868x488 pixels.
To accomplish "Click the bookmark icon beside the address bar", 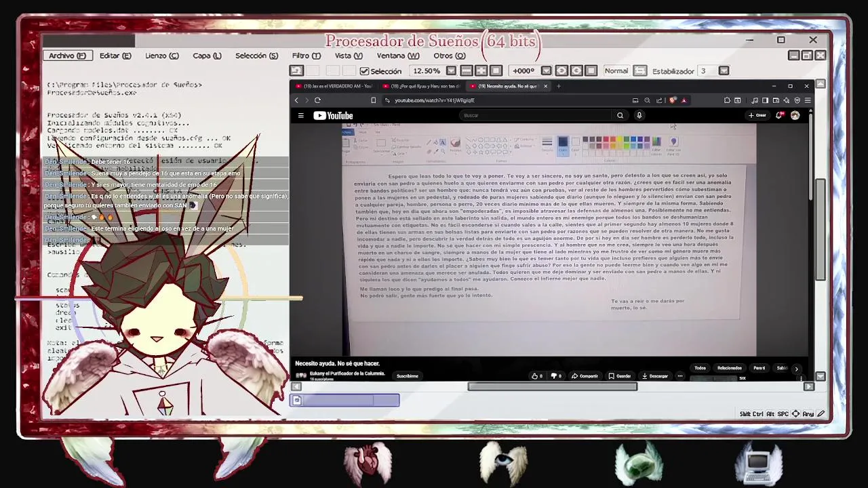I will pyautogui.click(x=373, y=100).
